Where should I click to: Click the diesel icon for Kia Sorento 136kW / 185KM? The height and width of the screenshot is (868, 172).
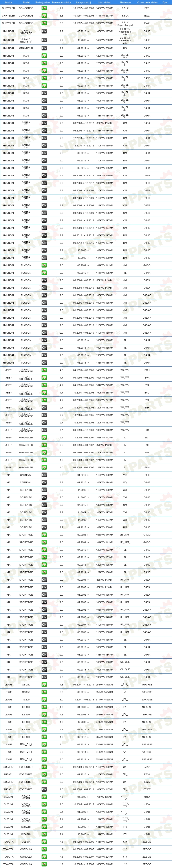(44, 505)
